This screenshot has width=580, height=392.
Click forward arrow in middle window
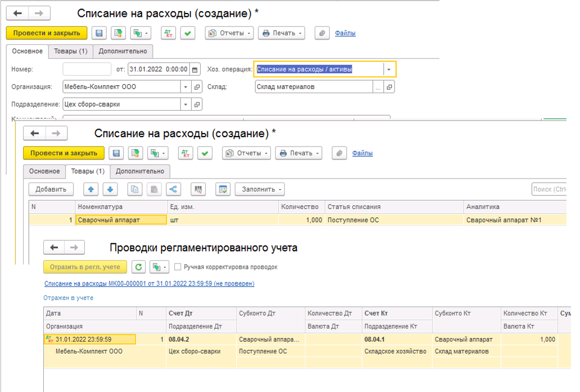click(56, 133)
